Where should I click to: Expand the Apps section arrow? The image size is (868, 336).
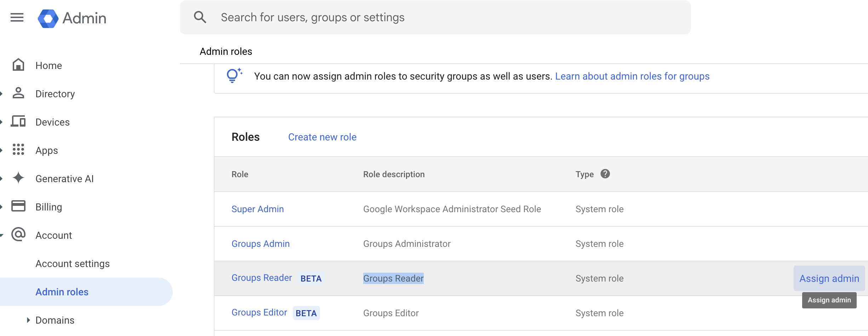1,150
